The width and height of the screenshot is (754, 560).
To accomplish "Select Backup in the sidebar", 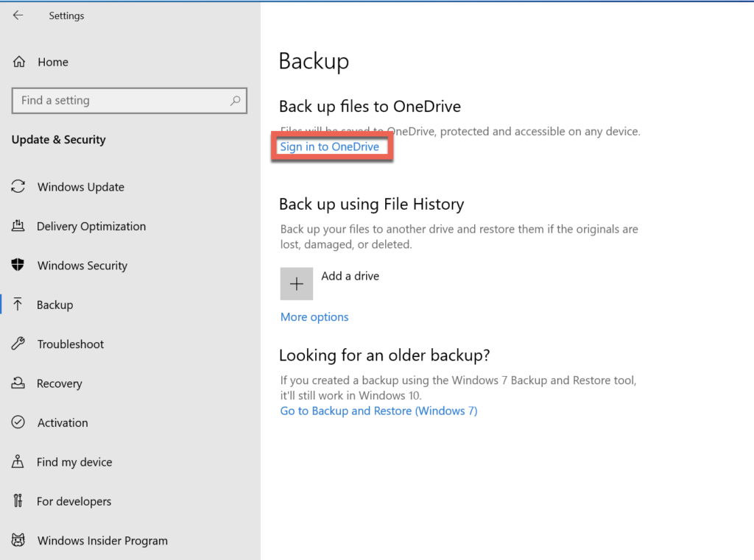I will pos(54,305).
